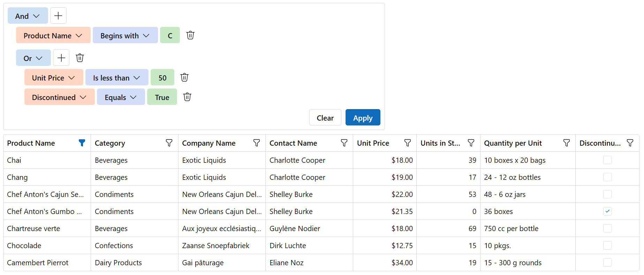
Task: Delete the Product Name filter rule
Action: click(190, 35)
